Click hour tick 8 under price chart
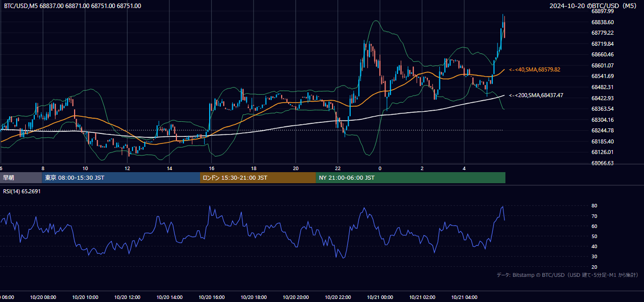The width and height of the screenshot is (644, 302). tap(43, 168)
